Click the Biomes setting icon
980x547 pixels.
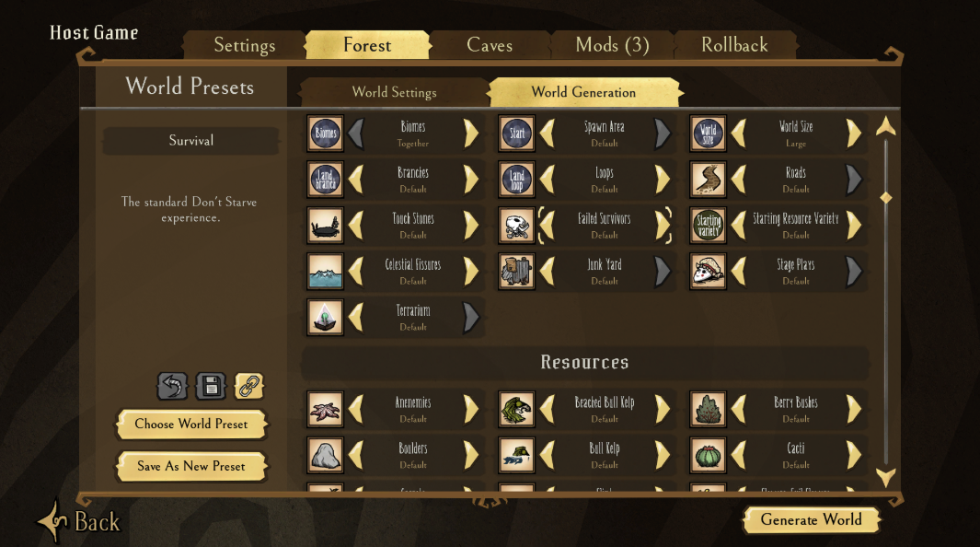click(x=325, y=134)
